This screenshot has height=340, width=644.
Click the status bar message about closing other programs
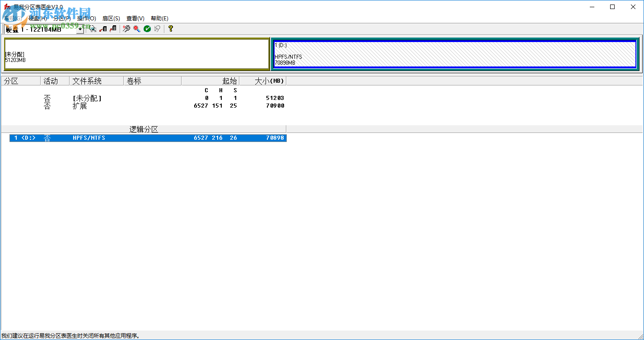(x=70, y=336)
